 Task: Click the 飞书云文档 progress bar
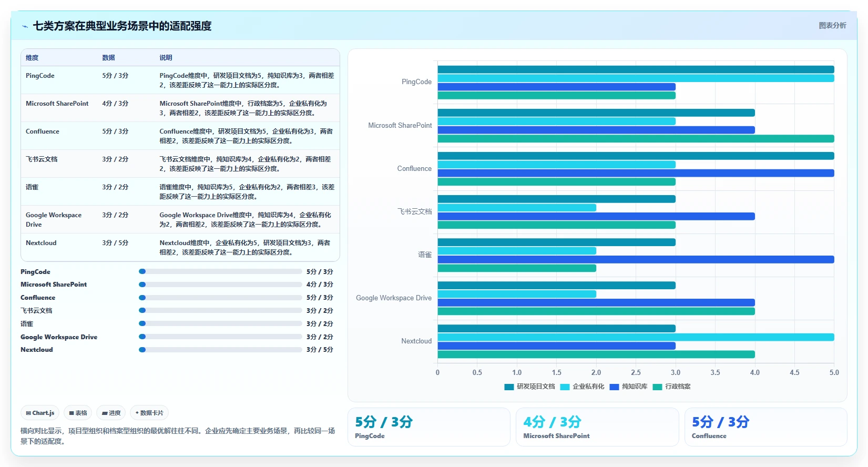pyautogui.click(x=220, y=311)
